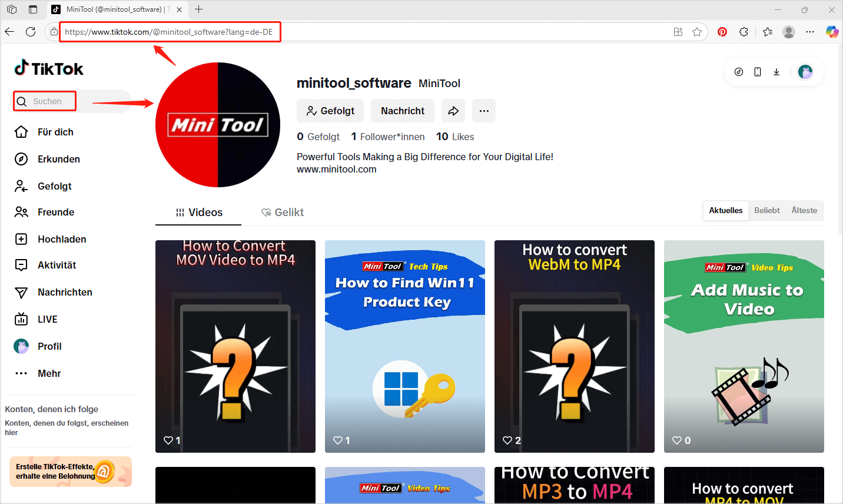The image size is (843, 504).
Task: Open the Favorites list
Action: [x=768, y=32]
